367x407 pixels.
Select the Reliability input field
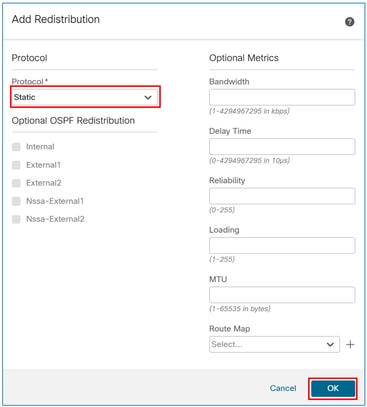(282, 196)
